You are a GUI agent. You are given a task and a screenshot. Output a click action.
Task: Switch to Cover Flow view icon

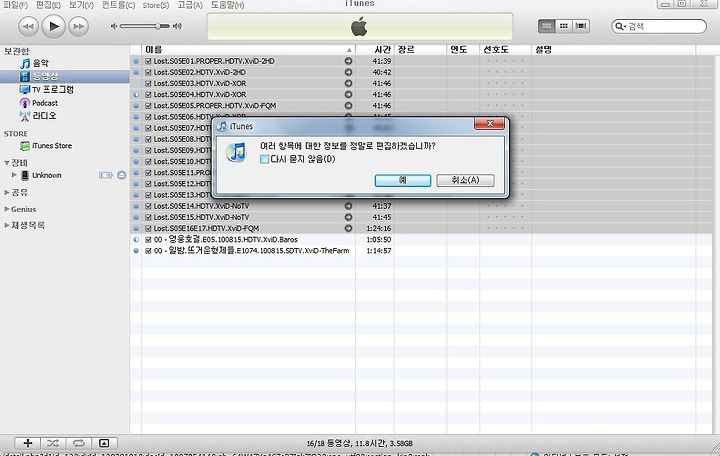pos(581,26)
